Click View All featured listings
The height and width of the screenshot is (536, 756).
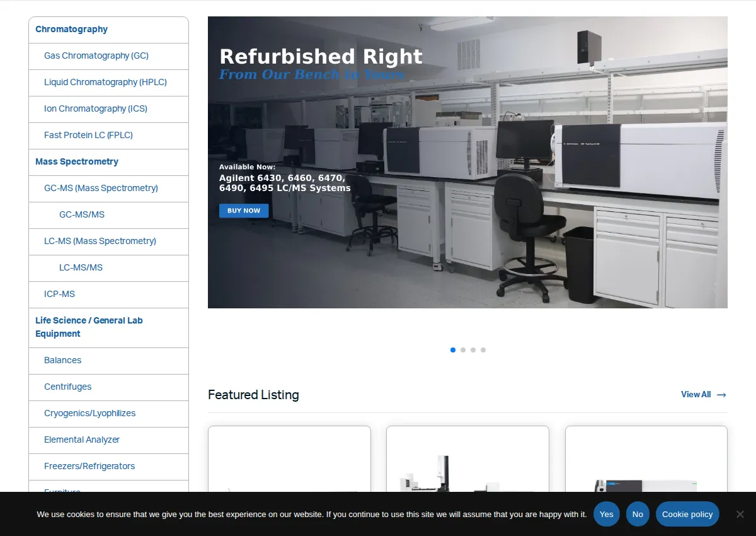696,395
